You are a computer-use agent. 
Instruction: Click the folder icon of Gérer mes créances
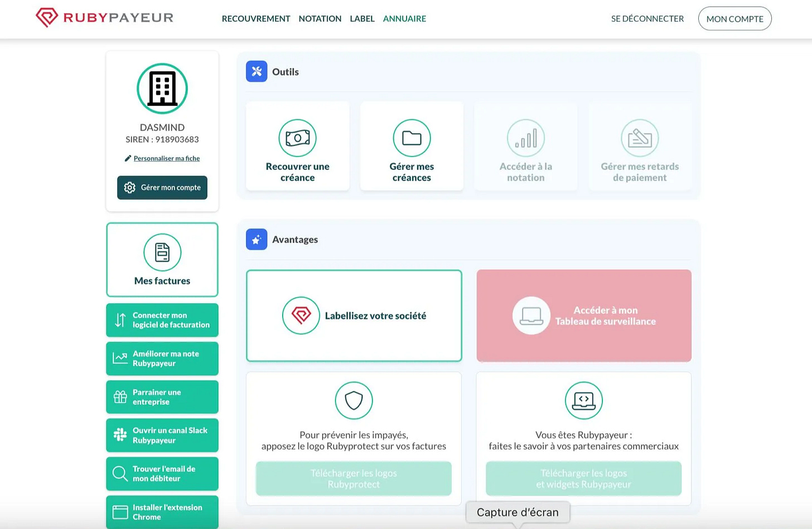[x=412, y=138]
